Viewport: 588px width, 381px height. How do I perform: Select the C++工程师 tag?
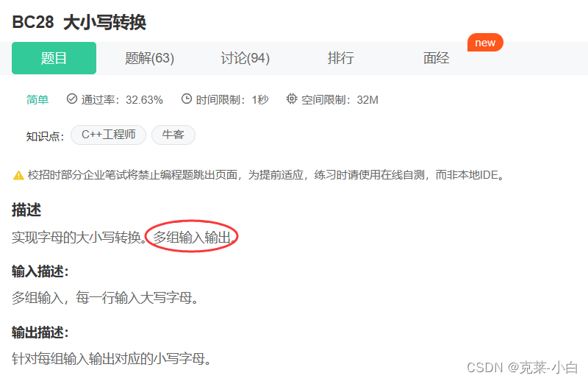click(x=108, y=135)
